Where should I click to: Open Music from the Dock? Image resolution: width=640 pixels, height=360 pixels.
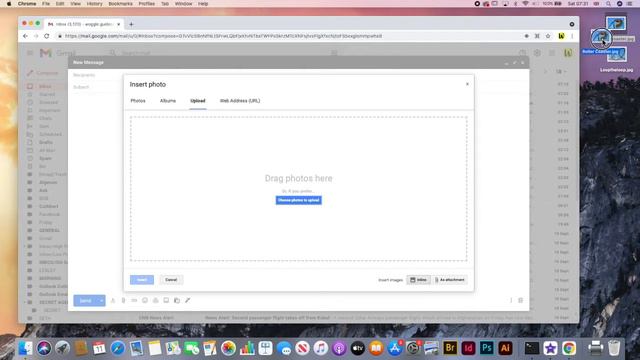point(321,348)
